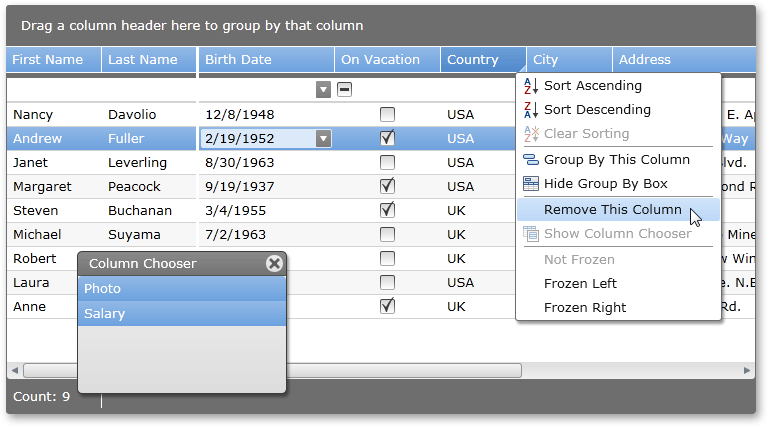Image resolution: width=769 pixels, height=428 pixels.
Task: Open date picker for 2/19/1952 cell
Action: point(323,139)
